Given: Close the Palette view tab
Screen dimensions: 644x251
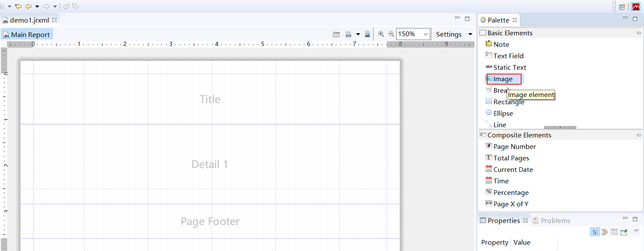Looking at the screenshot, I should [x=514, y=20].
